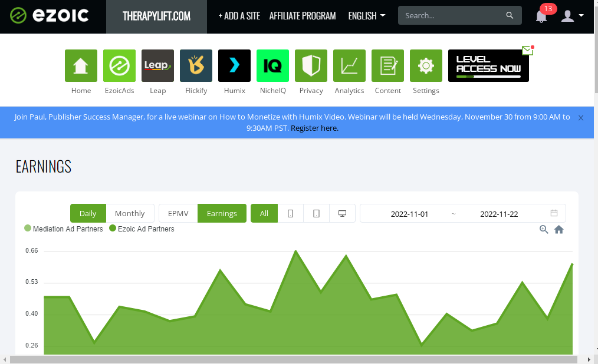Open the envelope message icon

pyautogui.click(x=528, y=50)
